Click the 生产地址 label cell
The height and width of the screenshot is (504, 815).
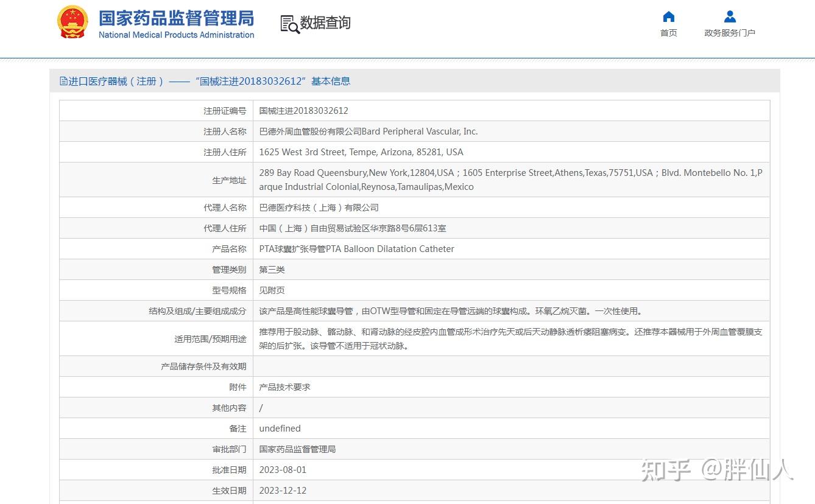point(157,180)
